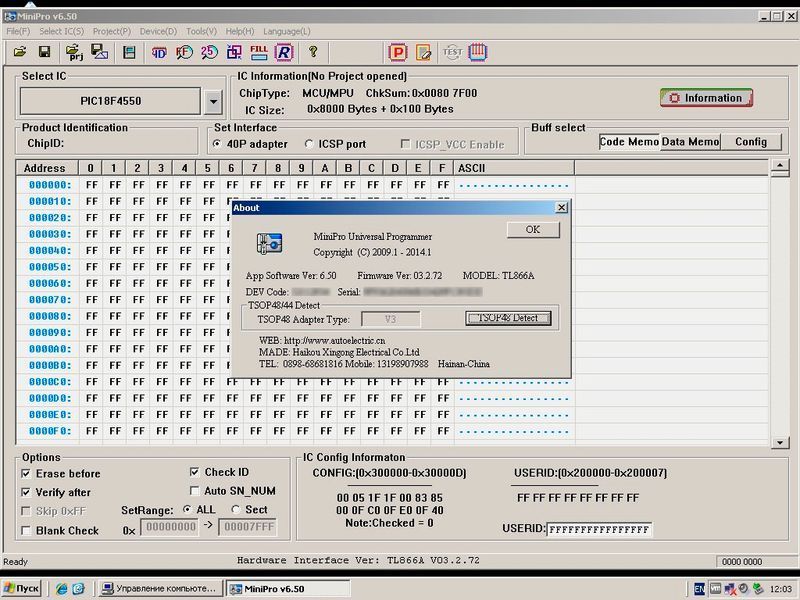800x600 pixels.
Task: Click the EN language indicator in tray
Action: 699,589
